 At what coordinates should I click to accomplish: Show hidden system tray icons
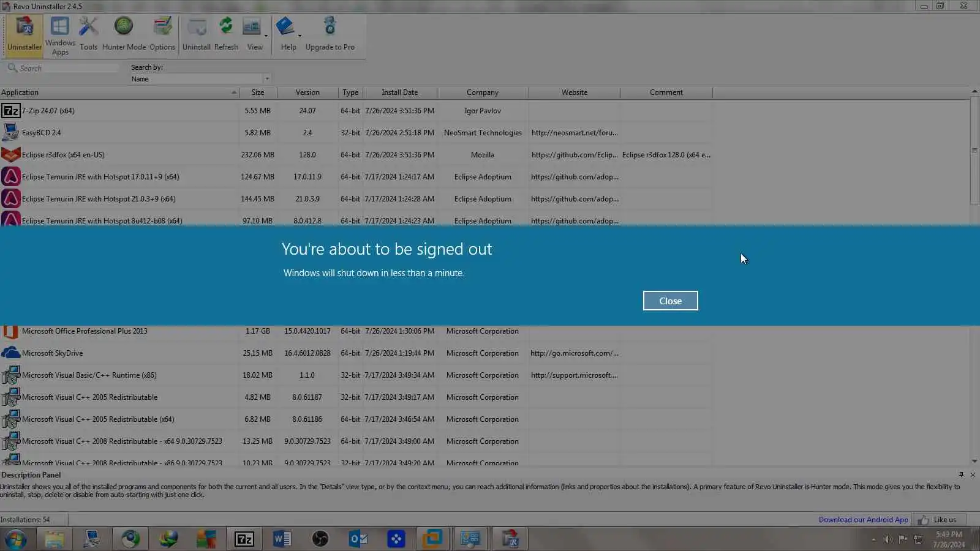(x=873, y=539)
